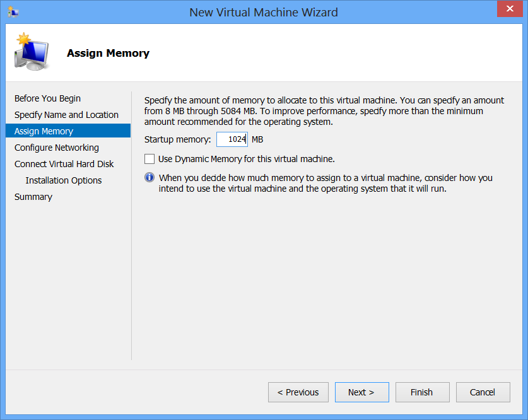Go to the Summary step
Viewport: 528px width, 420px height.
point(33,197)
